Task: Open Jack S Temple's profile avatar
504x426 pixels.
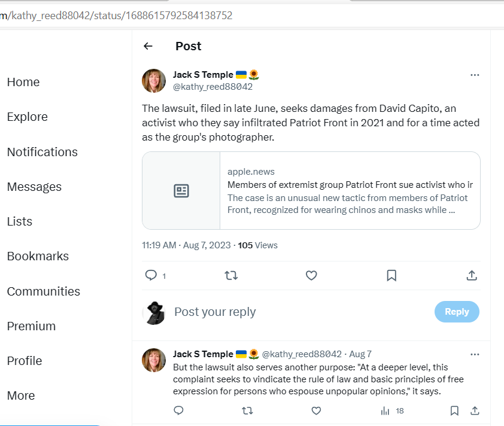Action: pos(154,81)
